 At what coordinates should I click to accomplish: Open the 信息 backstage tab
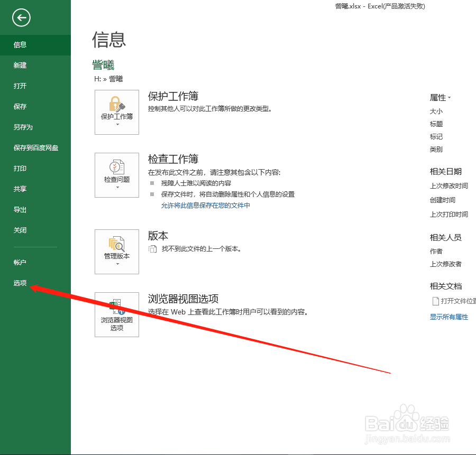pos(35,45)
